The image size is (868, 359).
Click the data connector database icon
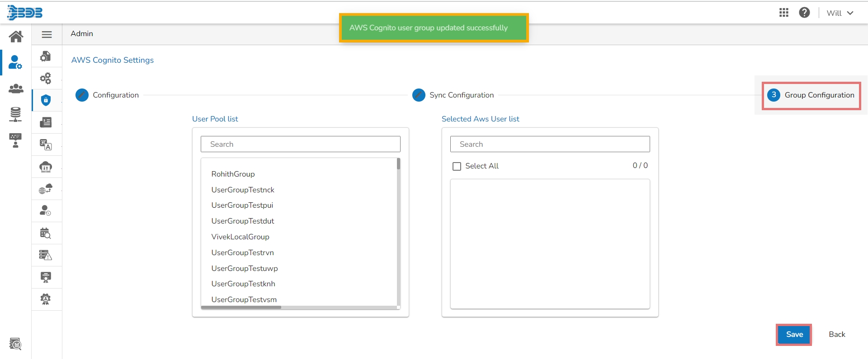(x=16, y=115)
